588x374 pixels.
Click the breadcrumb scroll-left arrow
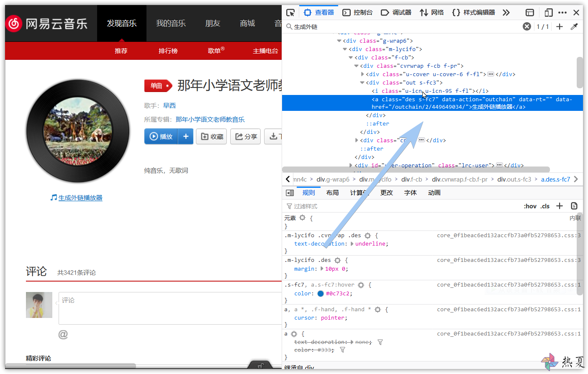tap(288, 179)
